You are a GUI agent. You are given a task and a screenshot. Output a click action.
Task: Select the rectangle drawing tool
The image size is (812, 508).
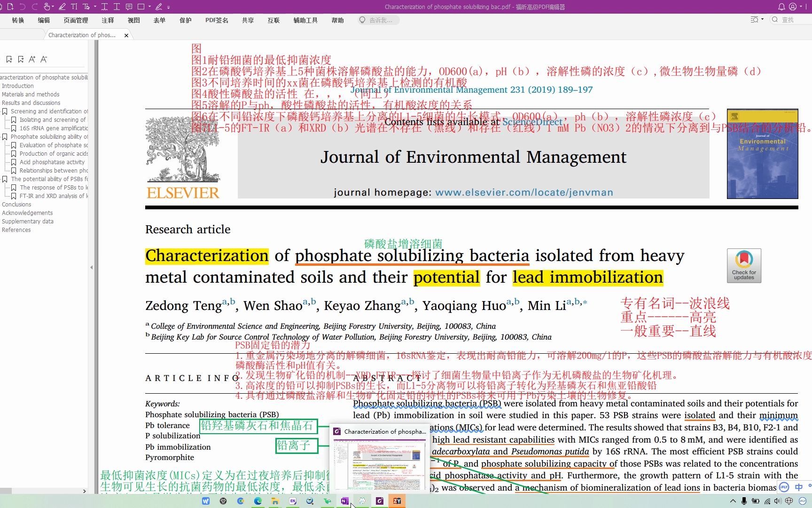click(141, 7)
